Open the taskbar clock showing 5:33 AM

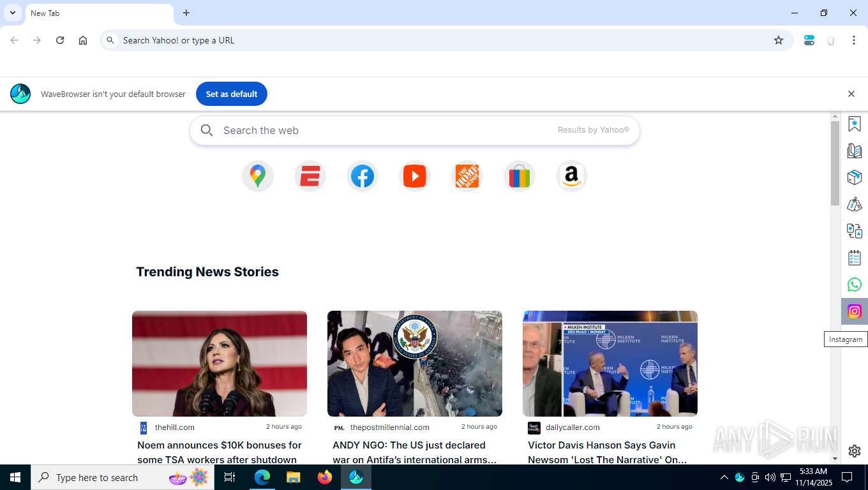point(813,477)
